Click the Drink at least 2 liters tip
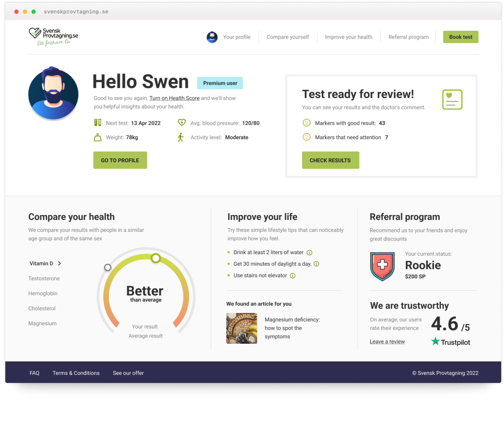The height and width of the screenshot is (426, 504). [x=268, y=252]
